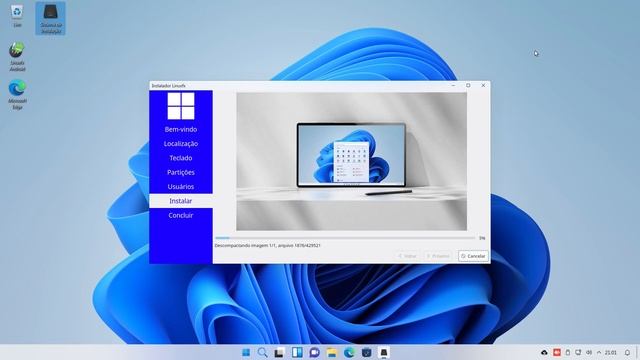Click the disabled Próximo button
This screenshot has height=360, width=640.
(438, 256)
